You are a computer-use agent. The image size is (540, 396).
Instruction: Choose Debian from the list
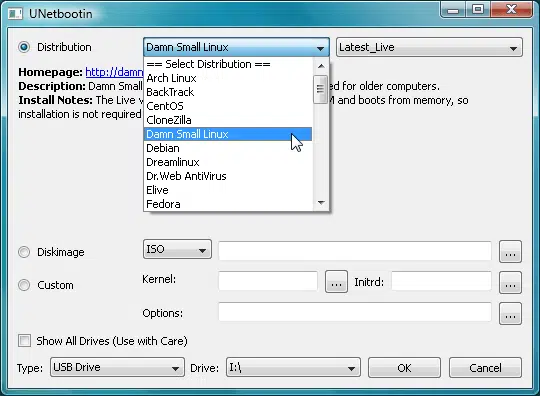click(228, 148)
